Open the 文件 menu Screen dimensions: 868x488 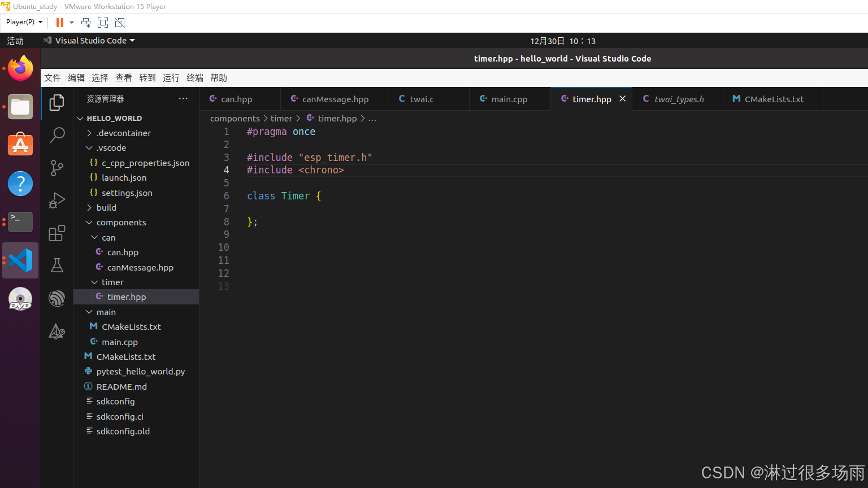[53, 78]
